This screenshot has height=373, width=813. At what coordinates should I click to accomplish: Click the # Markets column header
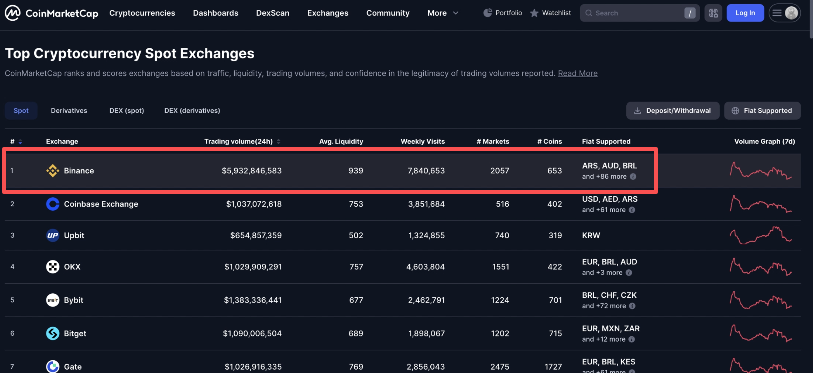pos(493,142)
